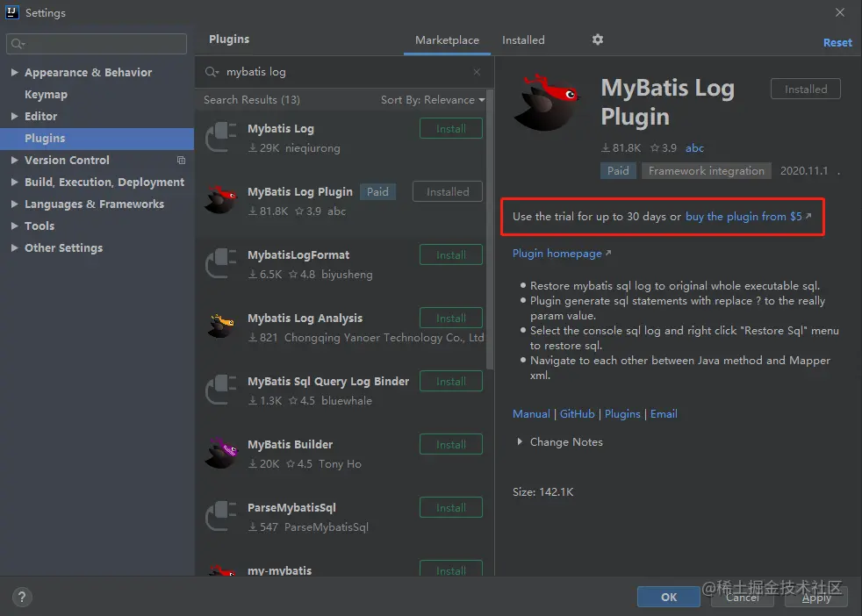Install MyBatis Sql Query Log Binder
The height and width of the screenshot is (616, 862).
[x=451, y=382]
